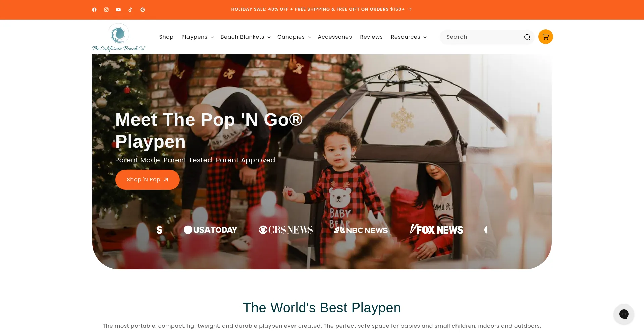Open the Reviews page
644x333 pixels.
click(x=371, y=37)
